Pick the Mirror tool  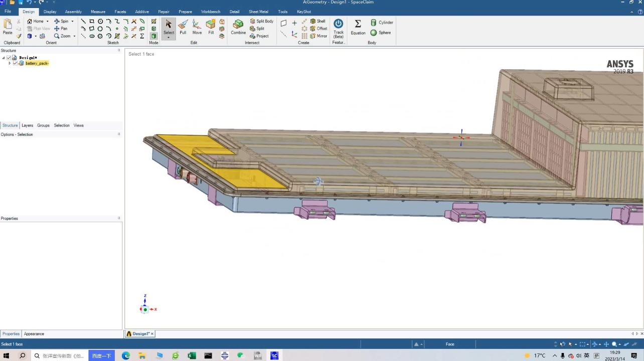318,36
